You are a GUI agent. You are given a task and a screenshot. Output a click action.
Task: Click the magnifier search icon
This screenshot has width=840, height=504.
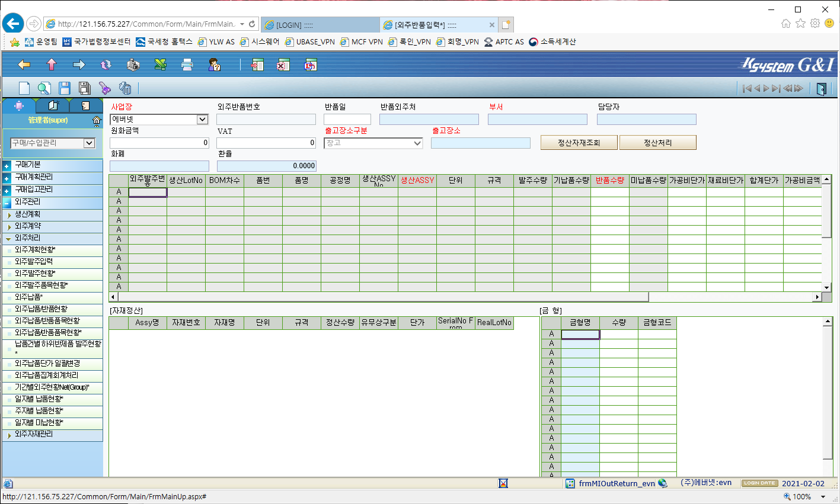pos(44,88)
